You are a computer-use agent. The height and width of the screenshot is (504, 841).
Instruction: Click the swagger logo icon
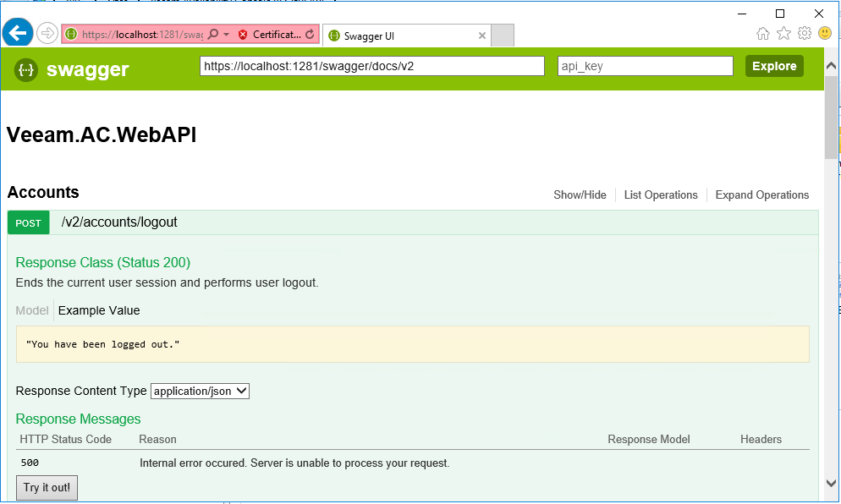point(26,69)
